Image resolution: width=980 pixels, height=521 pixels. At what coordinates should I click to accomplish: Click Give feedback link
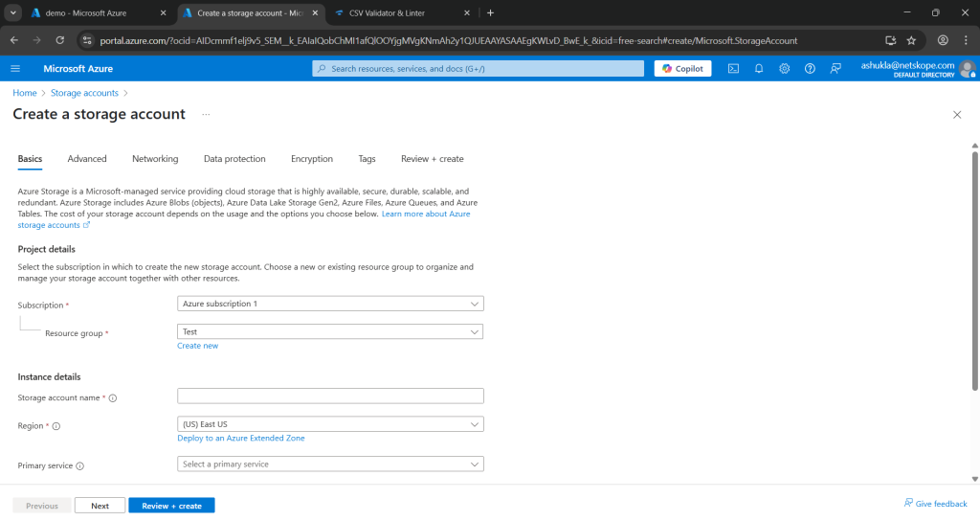coord(936,504)
